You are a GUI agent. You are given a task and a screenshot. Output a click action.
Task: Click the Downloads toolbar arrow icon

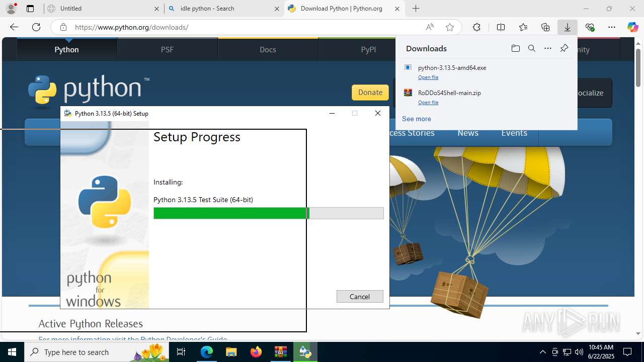(x=568, y=27)
